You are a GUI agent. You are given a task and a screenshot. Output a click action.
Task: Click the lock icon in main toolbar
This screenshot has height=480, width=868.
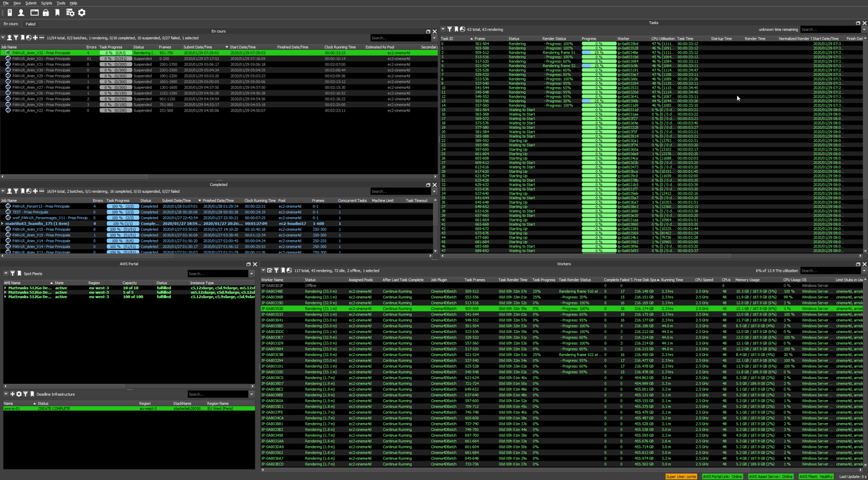(x=46, y=12)
